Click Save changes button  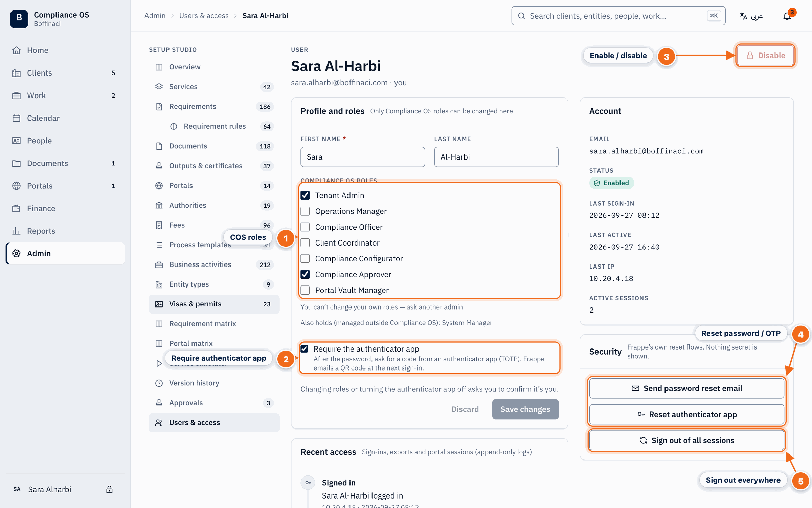(x=525, y=409)
